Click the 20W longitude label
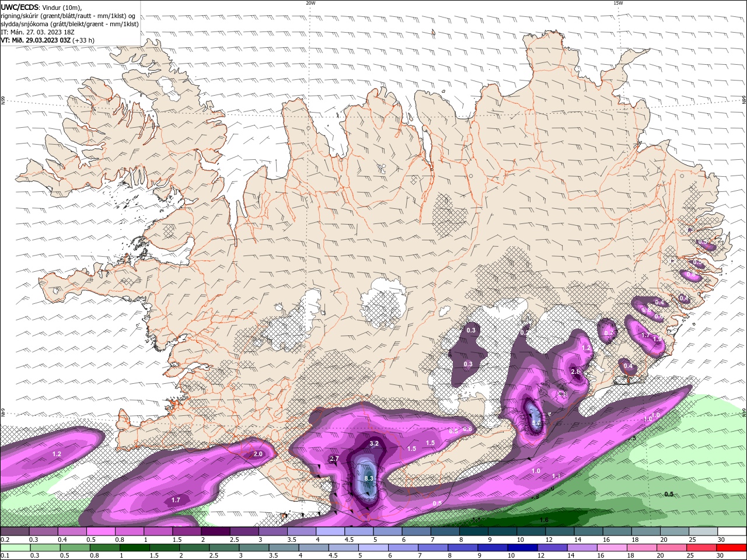 pos(310,3)
